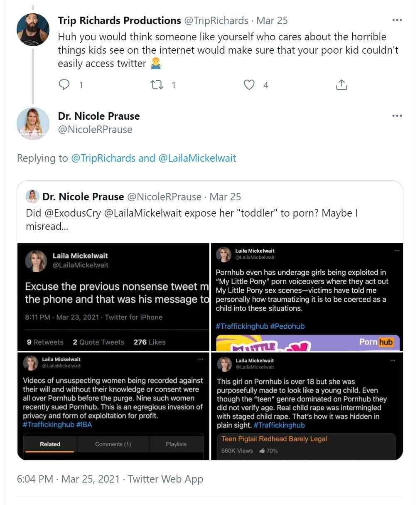Screen dimensions: 420x505
Task: Open Trip Richards Productions profile avatar
Action: (x=33, y=30)
